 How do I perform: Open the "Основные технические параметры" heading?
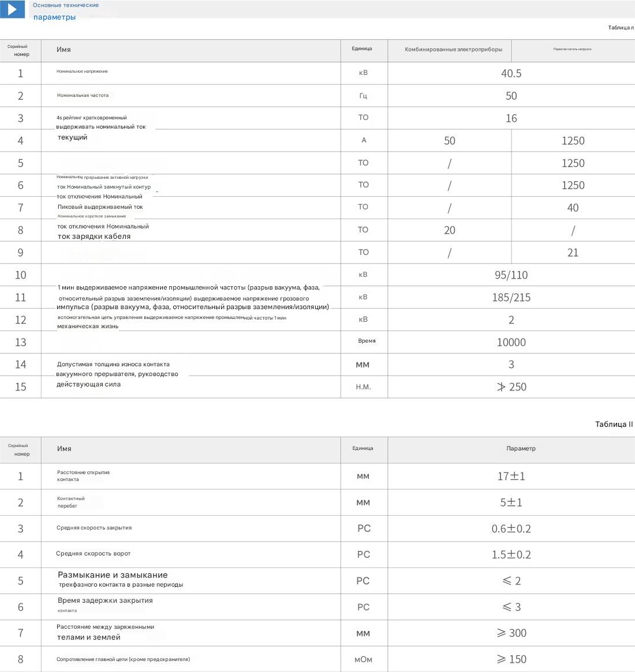pyautogui.click(x=65, y=11)
